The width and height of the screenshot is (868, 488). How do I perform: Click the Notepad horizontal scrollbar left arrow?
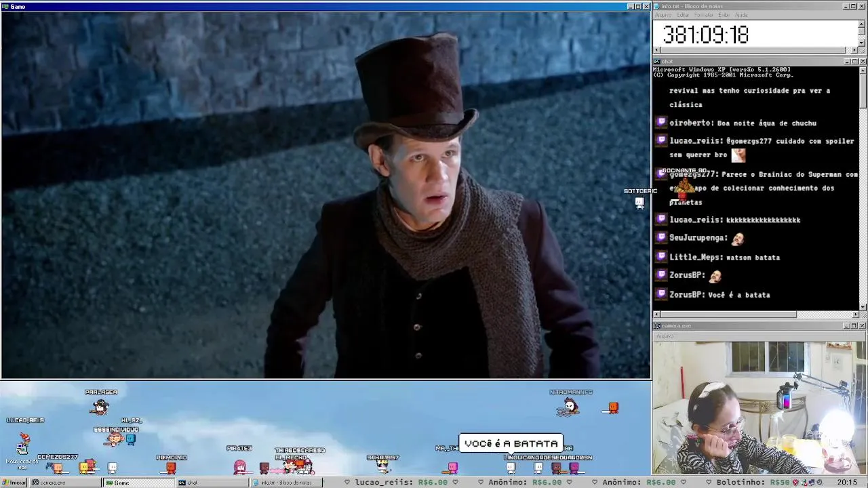(x=656, y=50)
